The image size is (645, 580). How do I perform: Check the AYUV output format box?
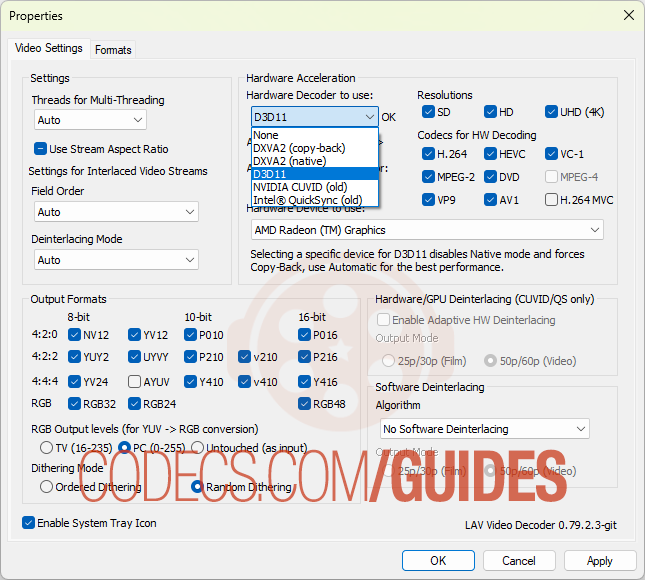(135, 382)
